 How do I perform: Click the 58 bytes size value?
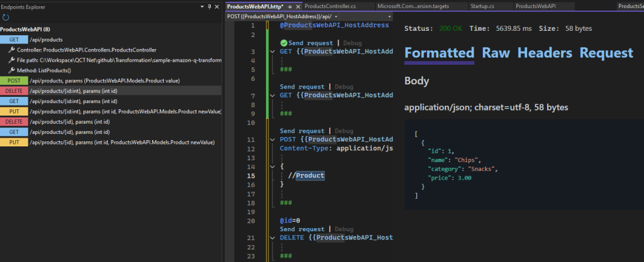[x=579, y=29]
